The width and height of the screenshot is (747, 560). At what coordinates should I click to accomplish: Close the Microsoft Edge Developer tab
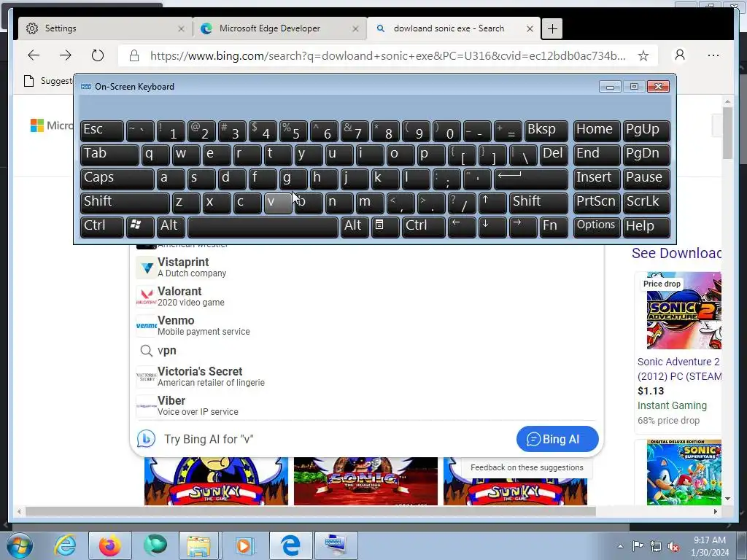(355, 28)
